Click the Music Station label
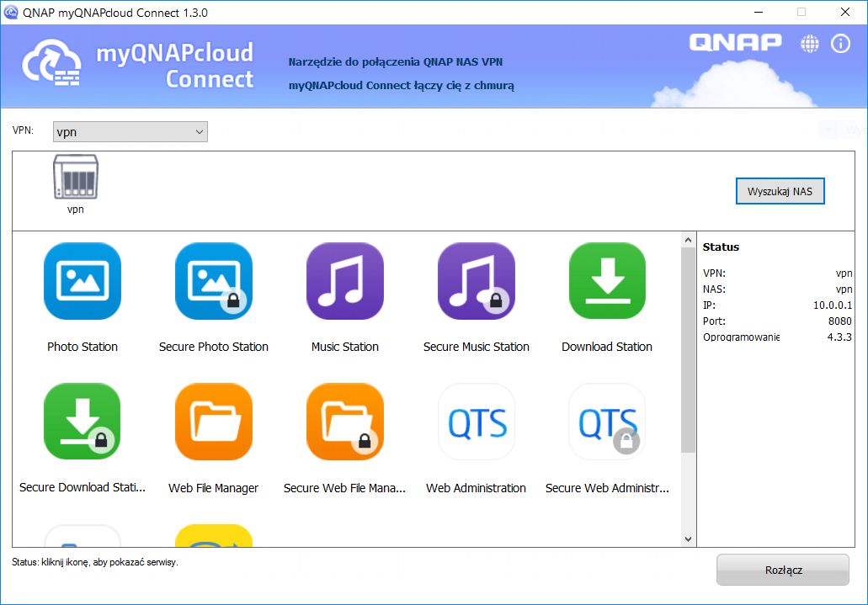Viewport: 868px width, 605px height. coord(345,347)
